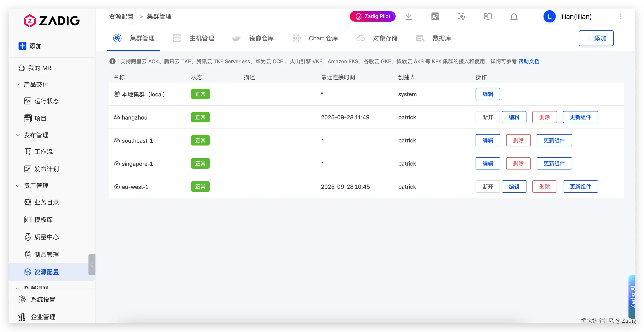Click 断开 for eu-west-1 cluster
The height and width of the screenshot is (332, 644).
(488, 187)
